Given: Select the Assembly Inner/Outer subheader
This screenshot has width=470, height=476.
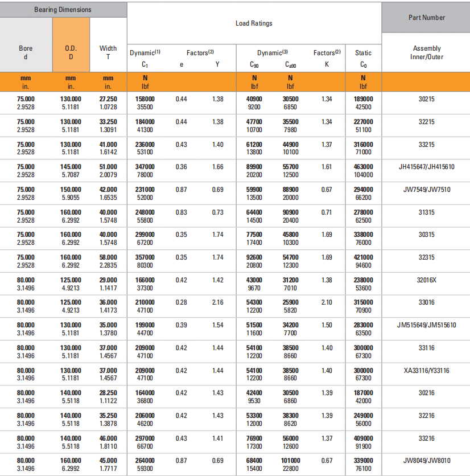Looking at the screenshot, I should tap(426, 52).
